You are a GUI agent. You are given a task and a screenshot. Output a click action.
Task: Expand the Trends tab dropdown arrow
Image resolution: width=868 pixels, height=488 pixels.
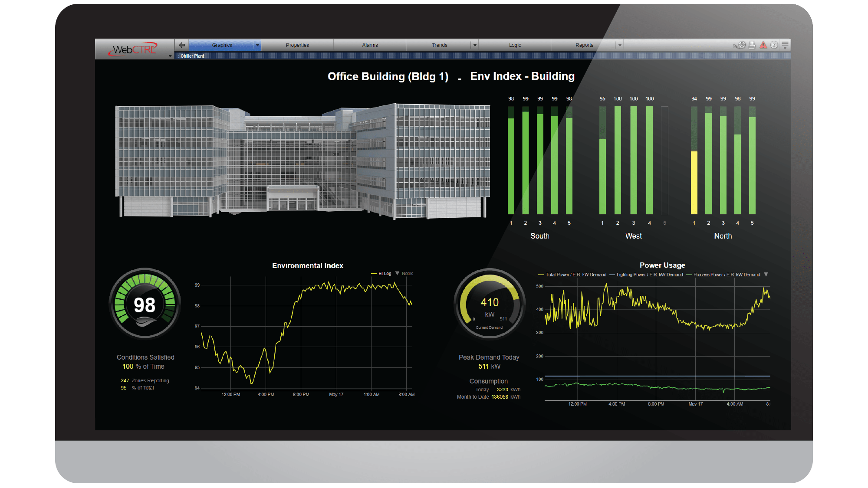(x=475, y=45)
